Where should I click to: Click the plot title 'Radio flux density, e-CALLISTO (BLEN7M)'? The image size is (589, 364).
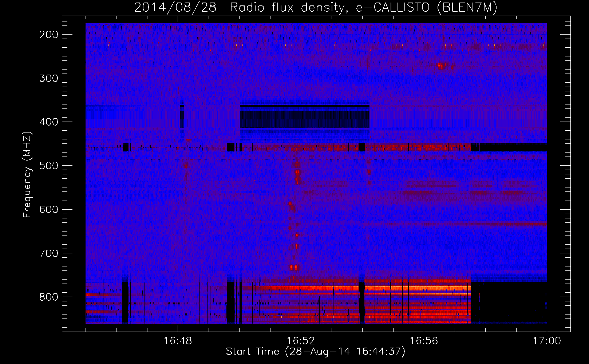point(363,7)
